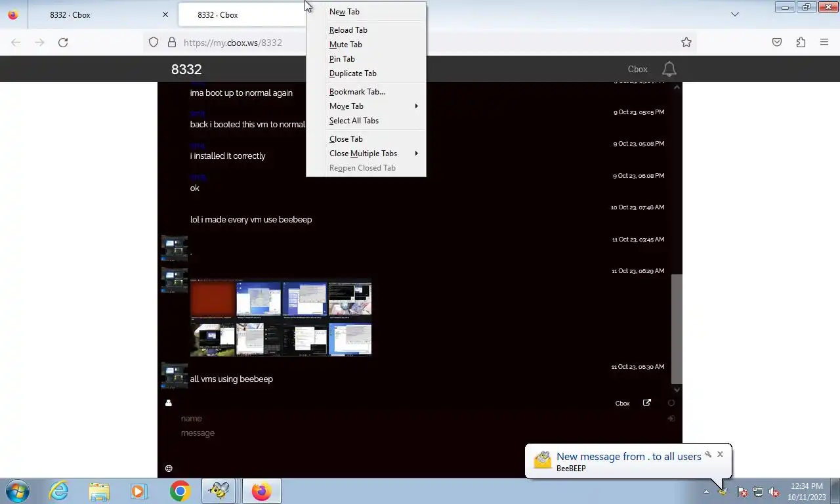
Task: Open the VM screenshots collage image
Action: point(281,318)
